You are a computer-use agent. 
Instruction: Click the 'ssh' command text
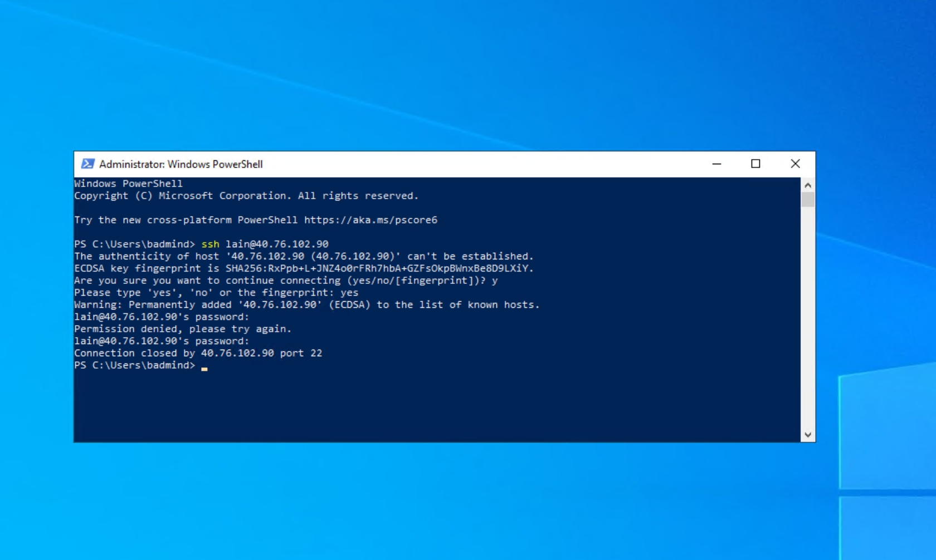[x=211, y=244]
